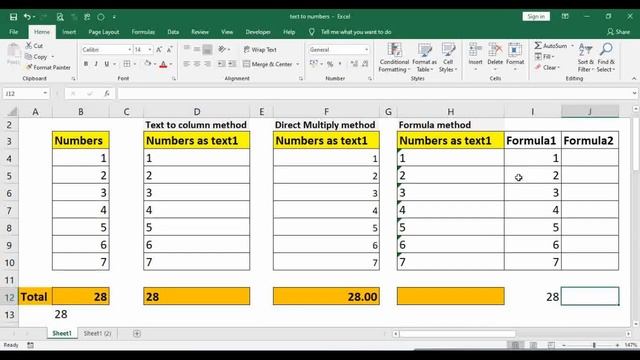Increase decimal places

pyautogui.click(x=354, y=64)
